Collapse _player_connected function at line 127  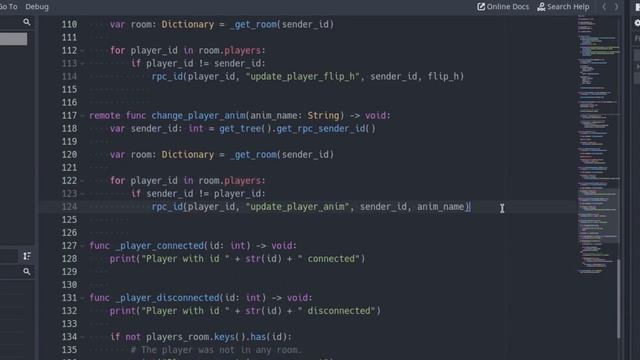point(82,246)
